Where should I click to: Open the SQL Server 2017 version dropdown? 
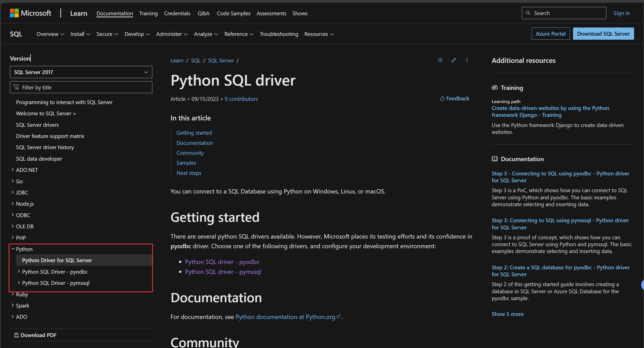click(x=81, y=72)
